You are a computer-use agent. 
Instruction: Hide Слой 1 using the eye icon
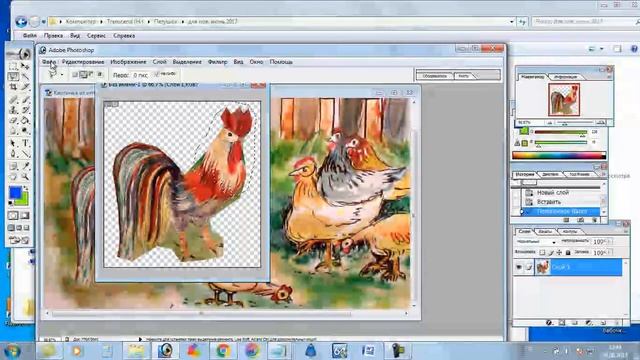pos(519,267)
